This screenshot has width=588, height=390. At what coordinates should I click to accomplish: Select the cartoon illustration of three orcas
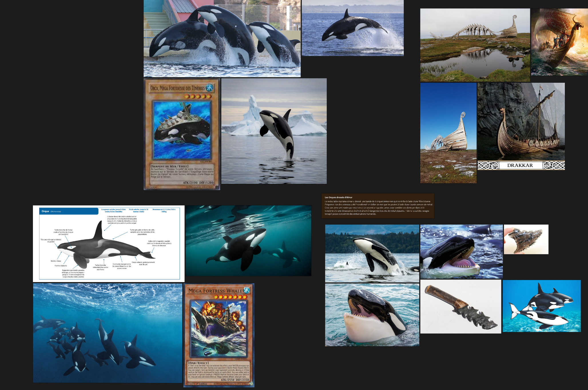click(x=541, y=306)
